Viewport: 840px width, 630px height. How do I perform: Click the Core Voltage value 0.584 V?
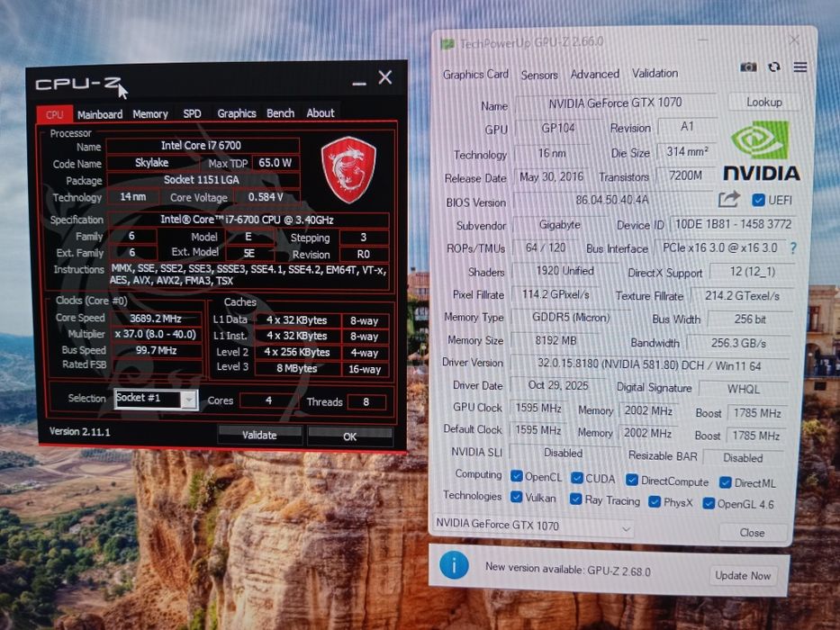click(266, 197)
